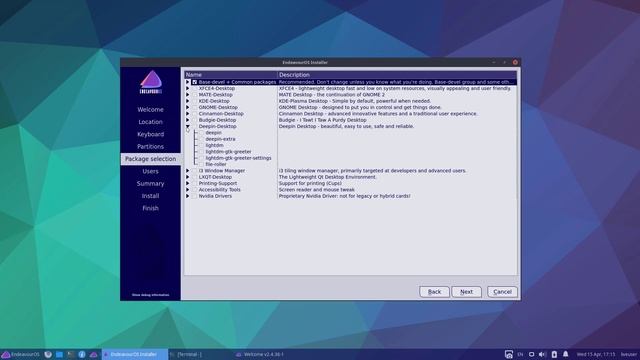This screenshot has width=640, height=360.
Task: Open the battery power tray icon
Action: (x=554, y=354)
